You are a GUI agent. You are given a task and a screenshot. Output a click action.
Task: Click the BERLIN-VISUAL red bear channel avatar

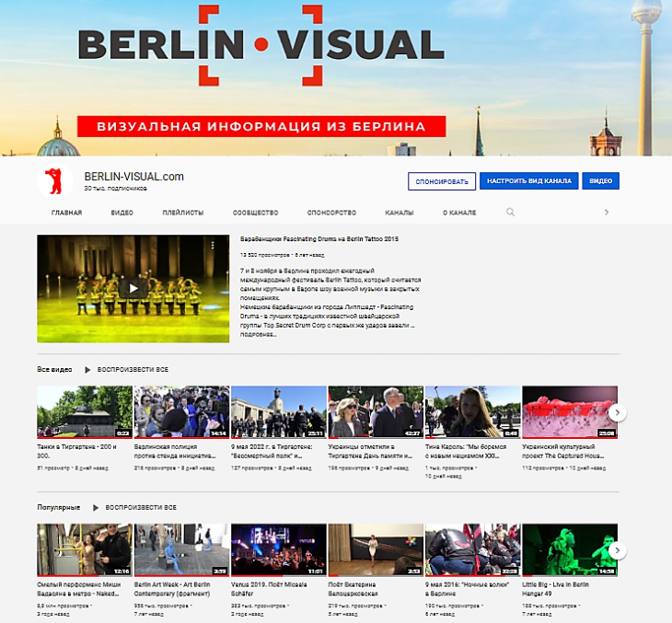click(x=55, y=181)
